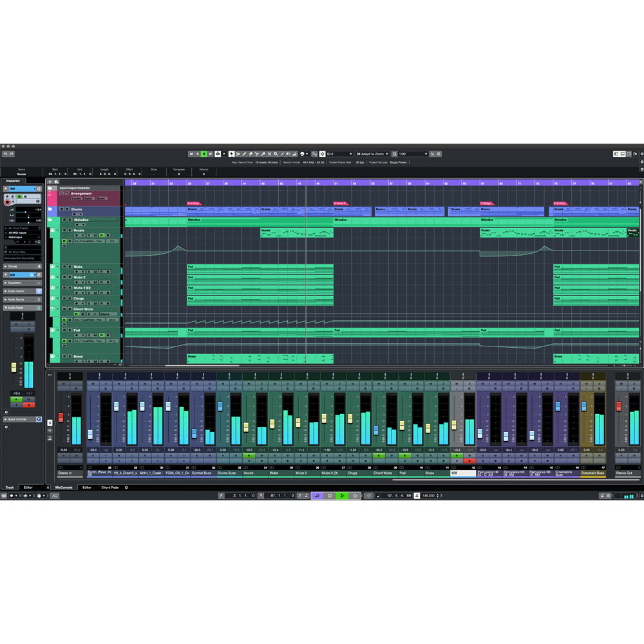This screenshot has width=644, height=644.
Task: Click the Play transport button
Action: coord(342,496)
